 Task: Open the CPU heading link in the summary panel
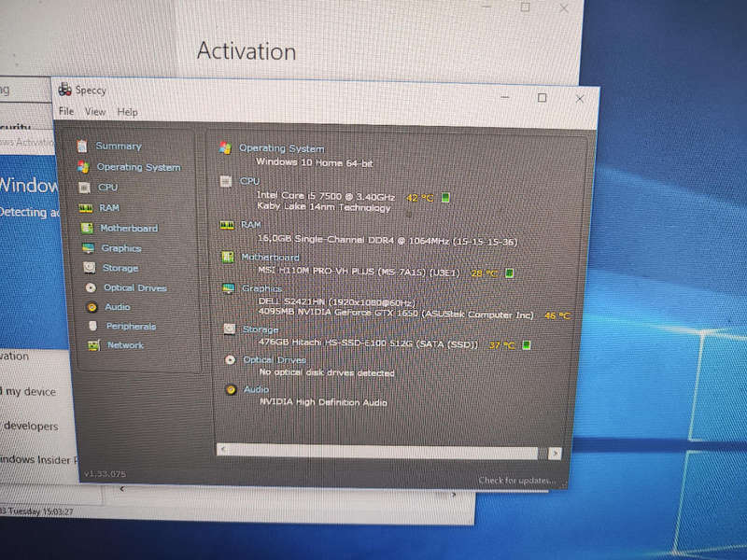click(x=249, y=181)
